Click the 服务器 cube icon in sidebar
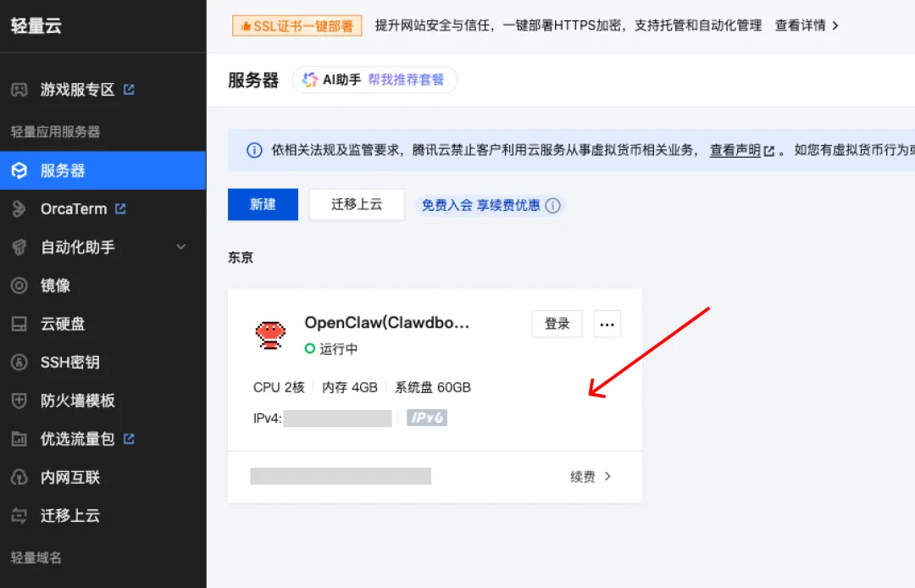 (x=19, y=170)
